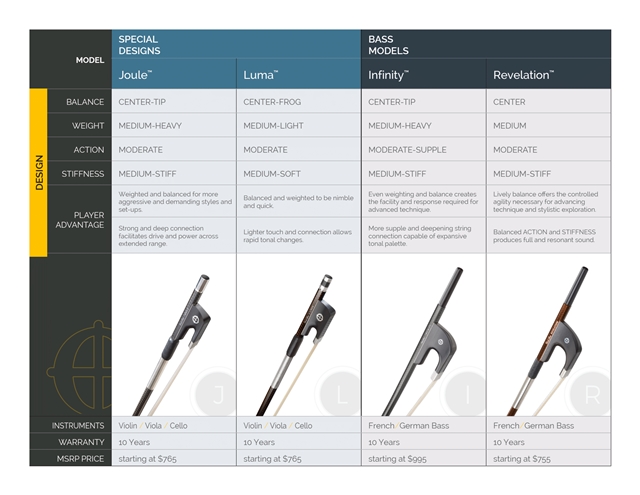Screen dimensions: 640x495
Task: Click 'Weighted and balanced for more aggressive' text
Action: tap(175, 202)
